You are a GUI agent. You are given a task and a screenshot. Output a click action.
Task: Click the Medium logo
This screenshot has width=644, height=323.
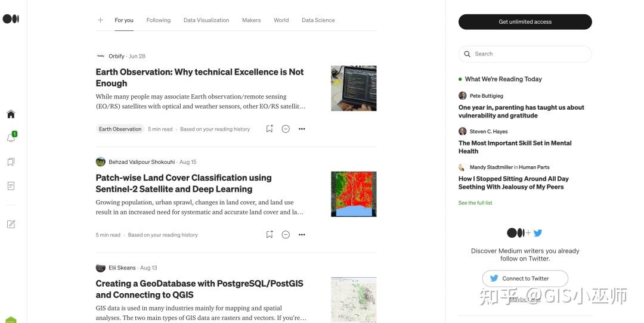point(11,19)
